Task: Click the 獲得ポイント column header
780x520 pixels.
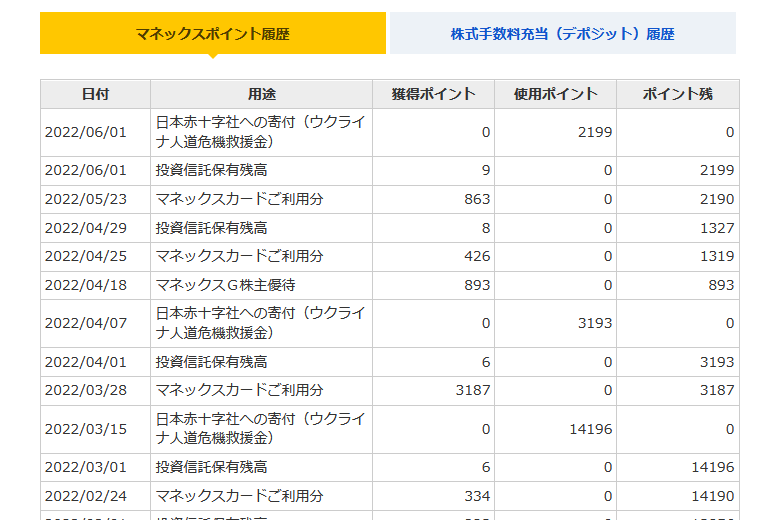Action: (x=433, y=94)
